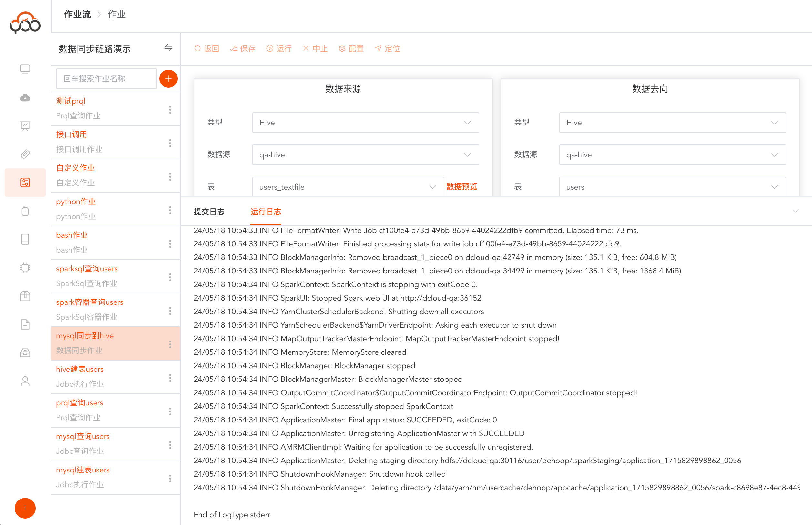Click the orange add job plus button
The width and height of the screenshot is (812, 525).
[x=168, y=79]
